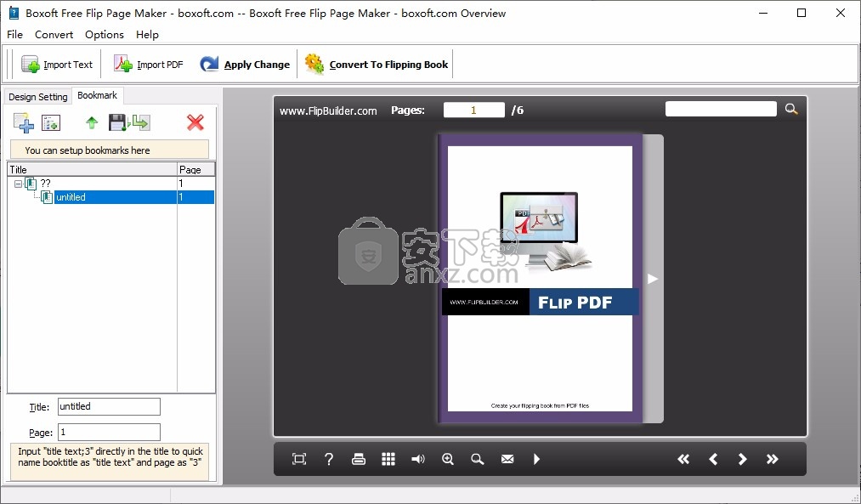Click the green up arrow icon
Screen dimensions: 861x504
pos(92,122)
